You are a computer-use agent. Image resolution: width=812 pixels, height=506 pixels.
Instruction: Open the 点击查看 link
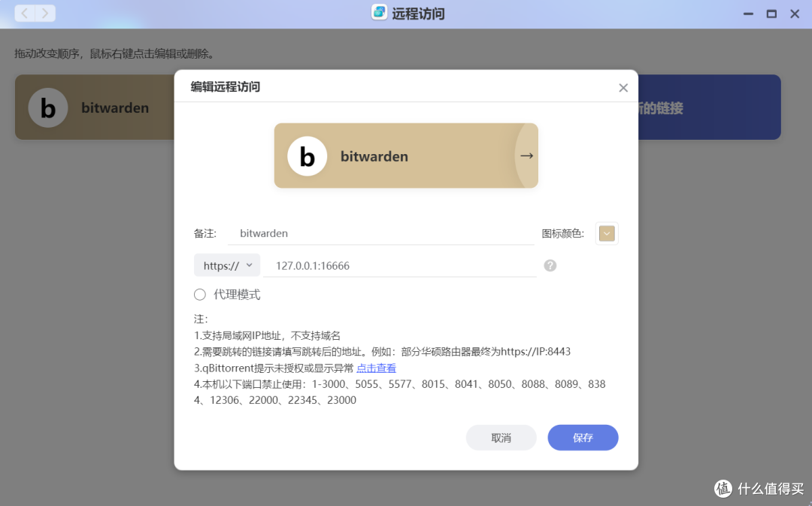(376, 368)
